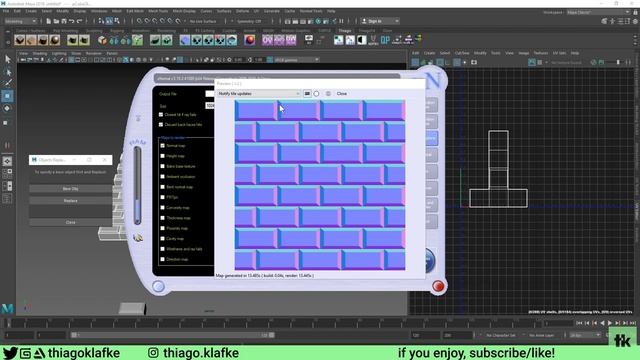Viewport: 640px width, 360px height.
Task: Click the green leaf shelf icon
Action: 155,40
